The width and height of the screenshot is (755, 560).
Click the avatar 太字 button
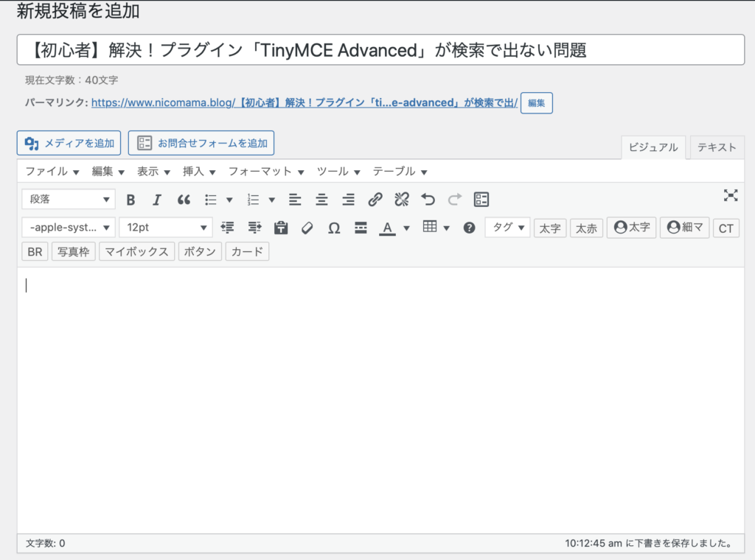(x=632, y=227)
